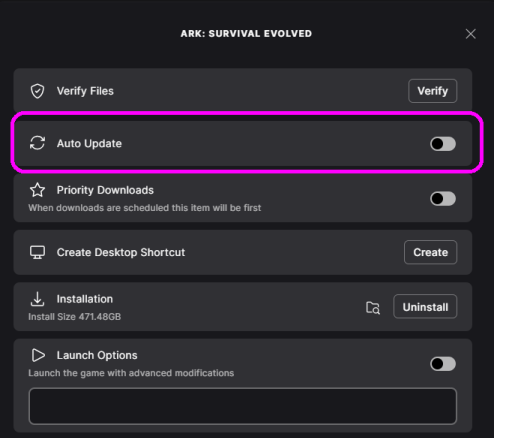Click the Verify Files label
Viewport: 511px width, 438px height.
[85, 91]
